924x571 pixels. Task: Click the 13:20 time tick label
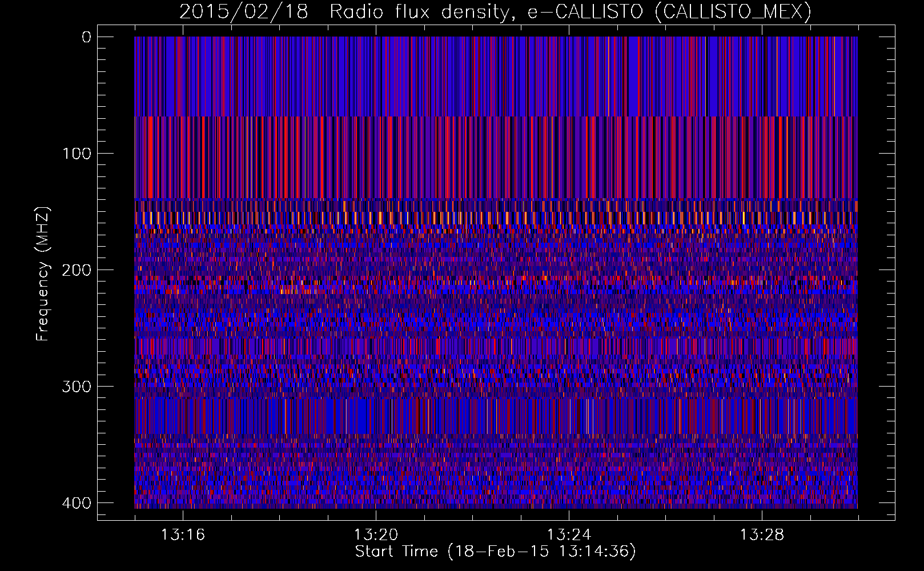[376, 535]
